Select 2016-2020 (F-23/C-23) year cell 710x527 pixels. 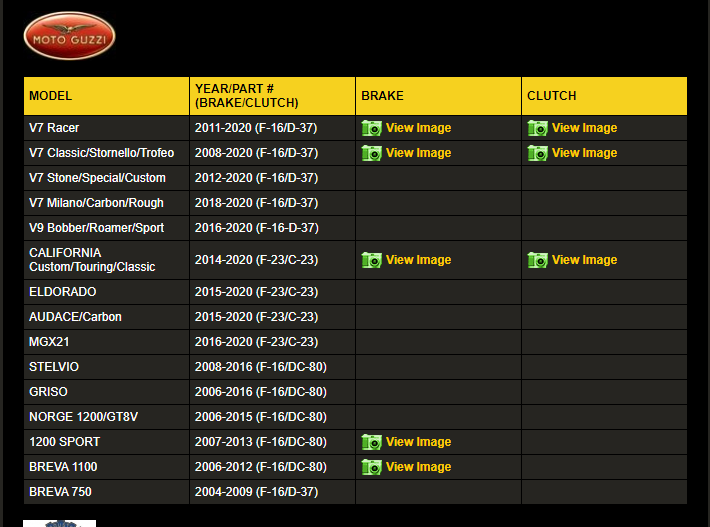[x=273, y=342]
